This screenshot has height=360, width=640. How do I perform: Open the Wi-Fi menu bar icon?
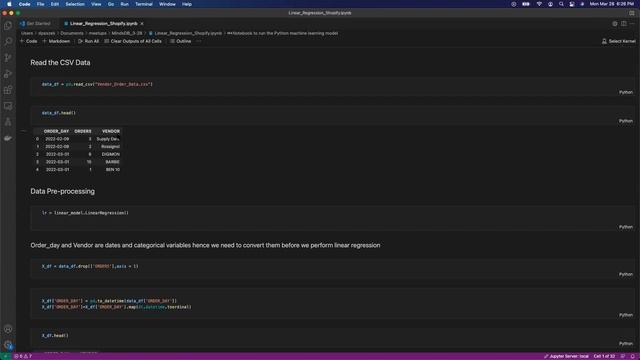[x=539, y=4]
